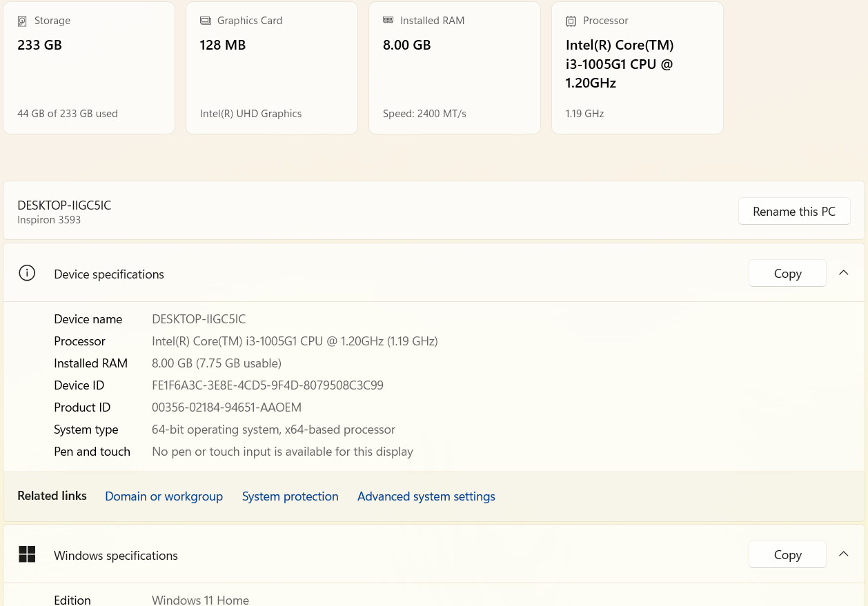Viewport: 868px width, 606px height.
Task: Click the 1.19 GHz text in Processor card
Action: [x=584, y=114]
